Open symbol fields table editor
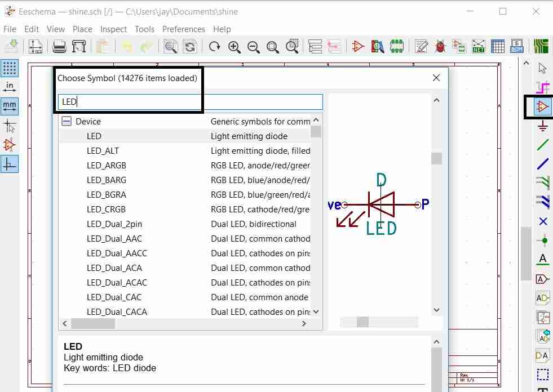Image resolution: width=553 pixels, height=392 pixels. 498,47
